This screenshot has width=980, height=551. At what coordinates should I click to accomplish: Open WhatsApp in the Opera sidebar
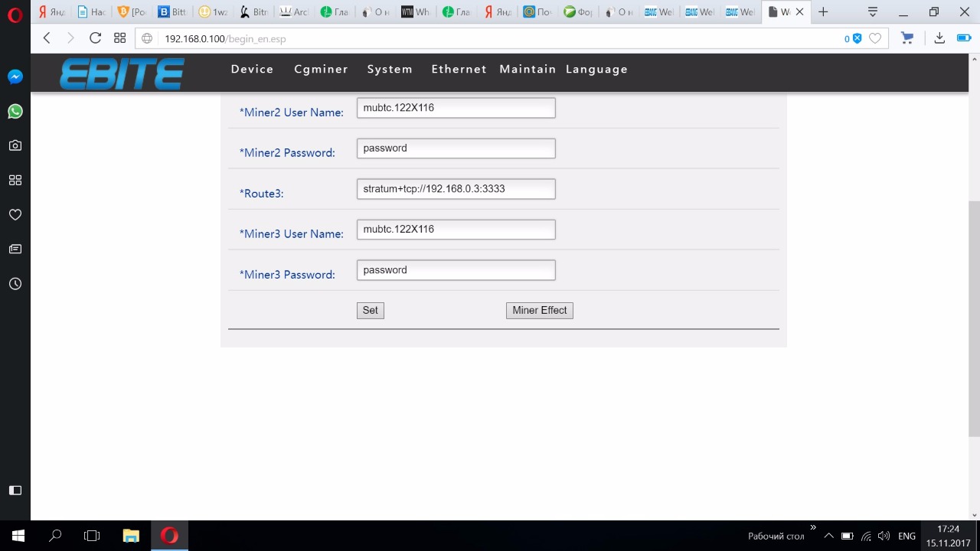tap(15, 111)
